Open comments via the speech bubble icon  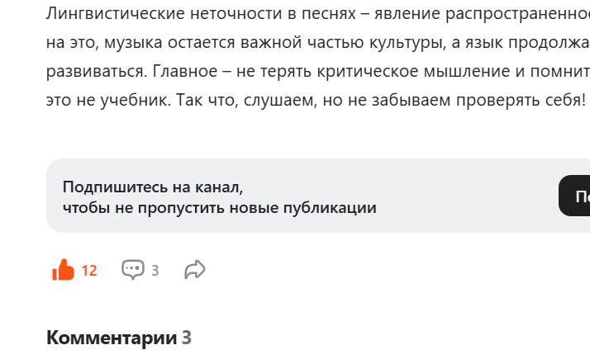pos(132,269)
